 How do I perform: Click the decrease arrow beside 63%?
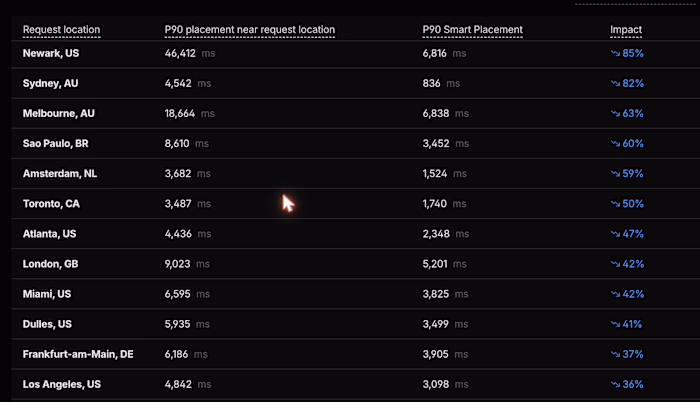(615, 113)
